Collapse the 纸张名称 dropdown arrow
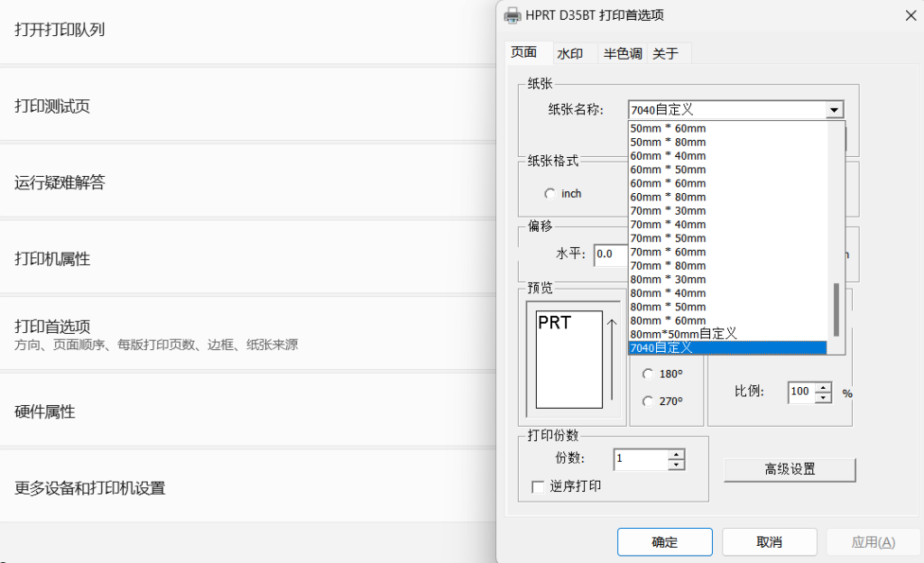 coord(834,109)
